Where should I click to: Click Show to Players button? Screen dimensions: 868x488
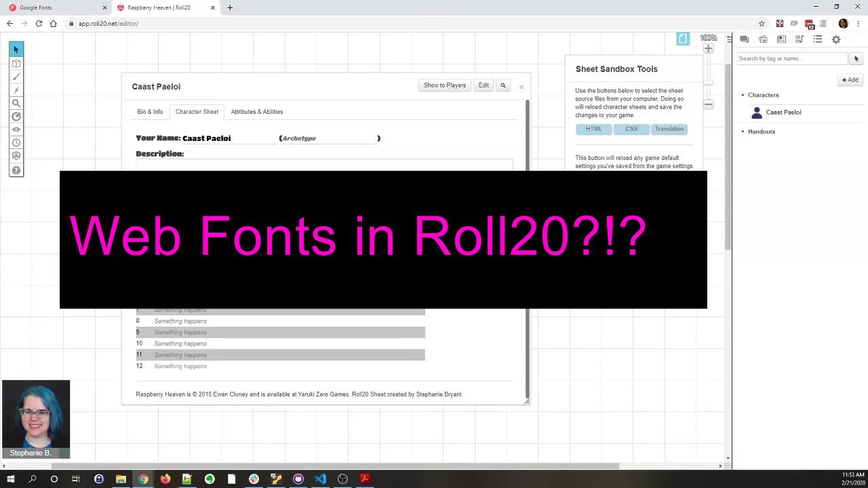click(445, 85)
